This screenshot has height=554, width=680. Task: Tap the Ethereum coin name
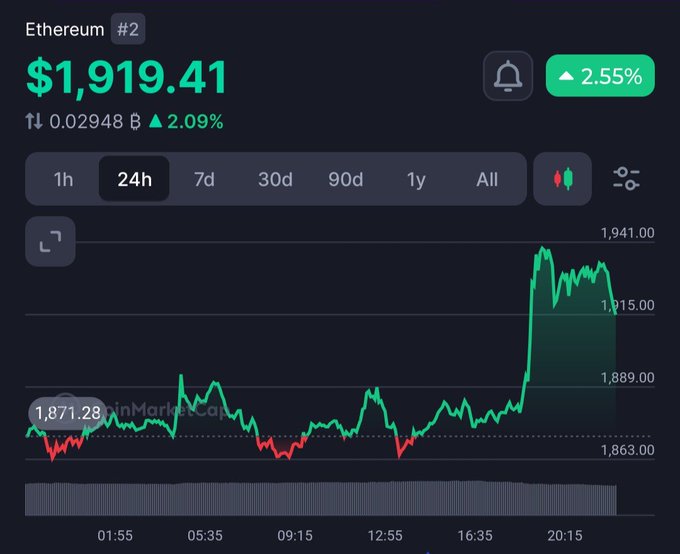tap(65, 30)
